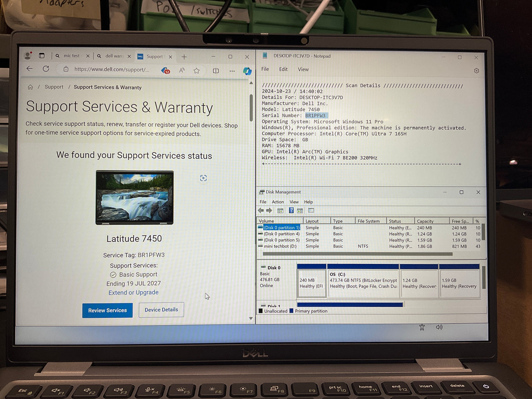The width and height of the screenshot is (532, 399).
Task: Sort by the Capacity column header
Action: click(x=432, y=221)
